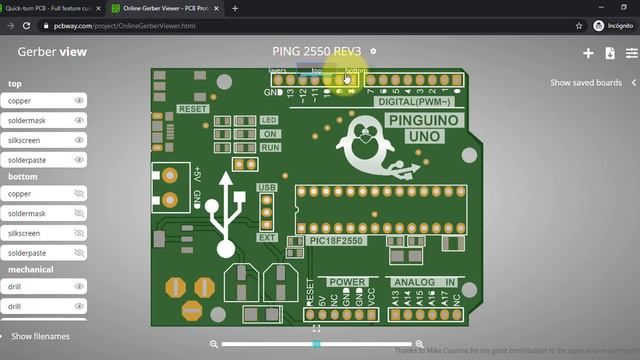640x360 pixels.
Task: Click the zoom out magnifier icon
Action: [x=213, y=344]
